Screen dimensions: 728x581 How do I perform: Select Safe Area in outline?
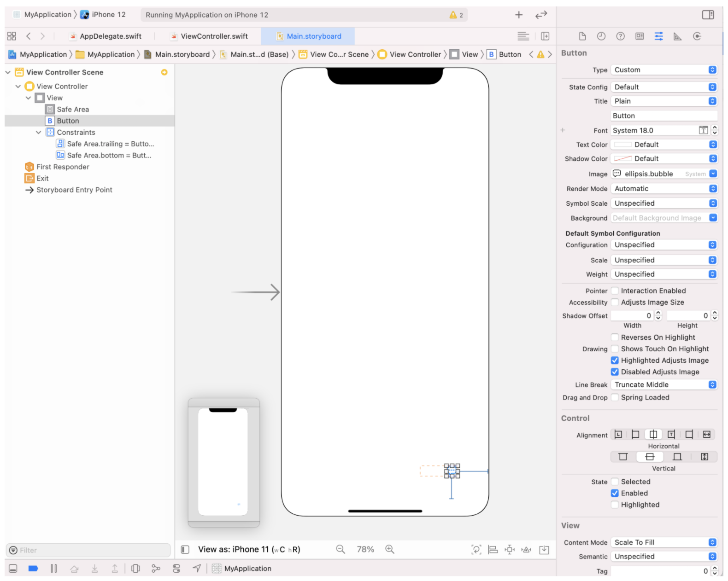(67, 110)
